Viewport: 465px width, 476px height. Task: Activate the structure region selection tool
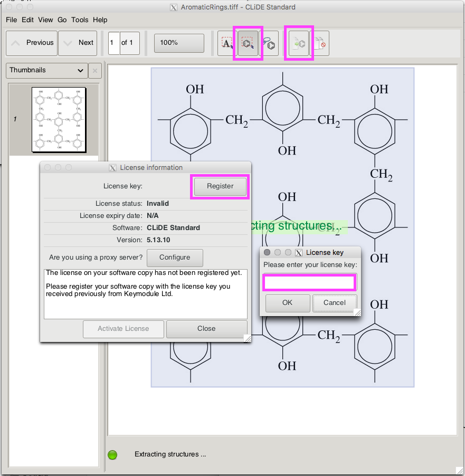248,43
